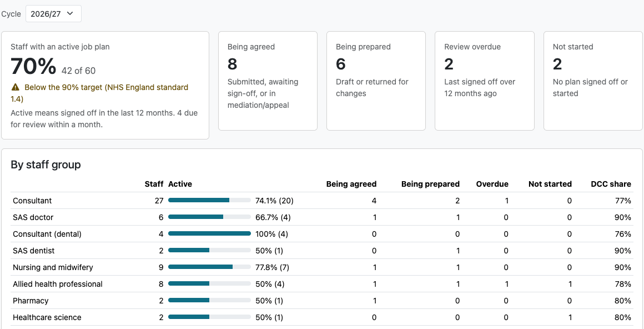This screenshot has height=329, width=644.
Task: Click the 77% DCC share for Consultant
Action: pyautogui.click(x=623, y=201)
